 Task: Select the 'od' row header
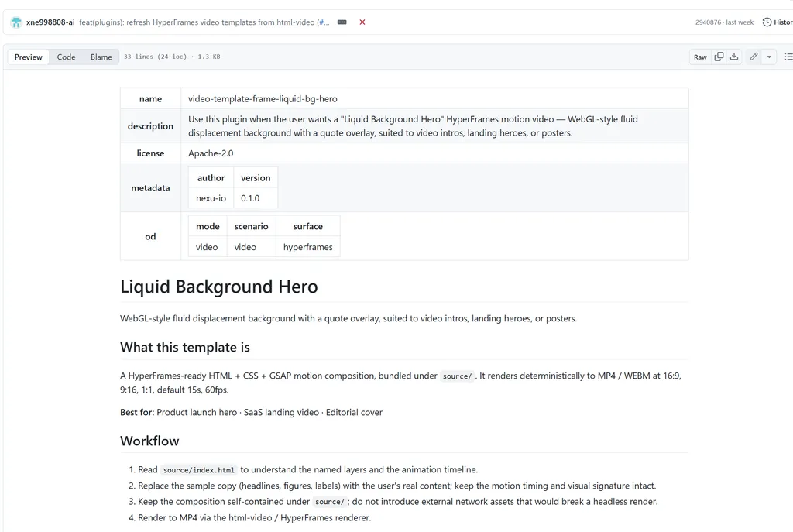151,236
